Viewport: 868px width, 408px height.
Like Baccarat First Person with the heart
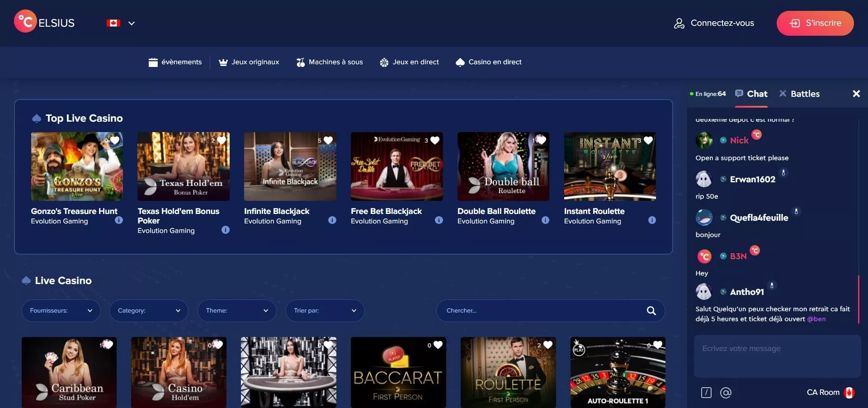438,345
